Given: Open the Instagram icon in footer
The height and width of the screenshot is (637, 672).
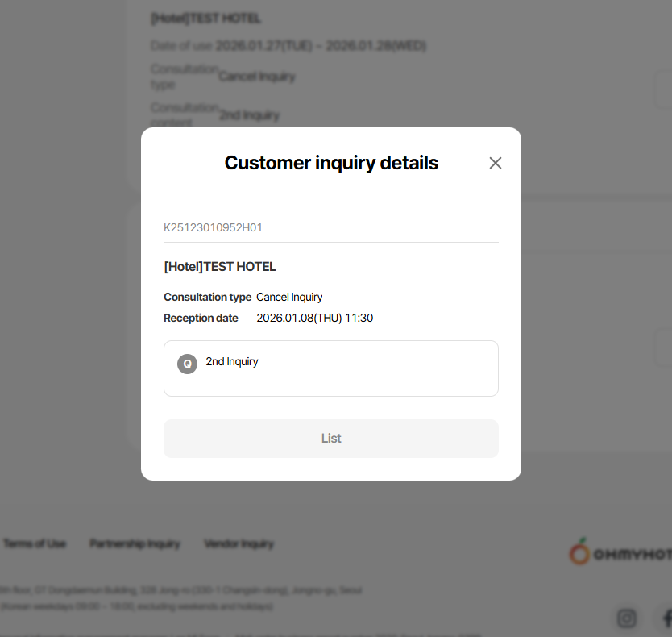Looking at the screenshot, I should click(626, 618).
